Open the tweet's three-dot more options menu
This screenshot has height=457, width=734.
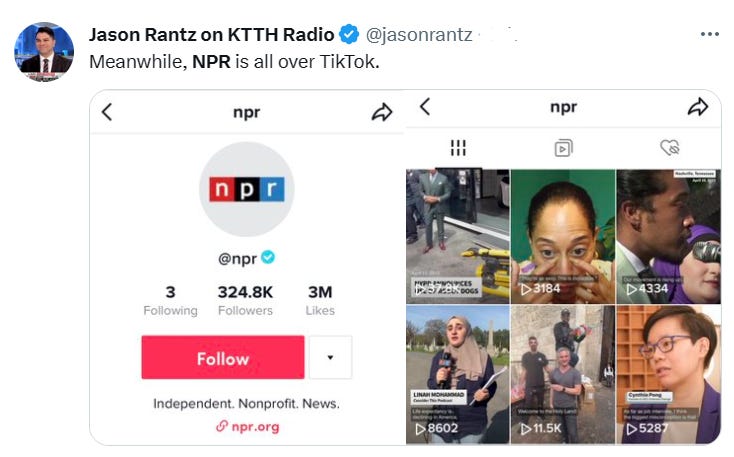tap(710, 34)
